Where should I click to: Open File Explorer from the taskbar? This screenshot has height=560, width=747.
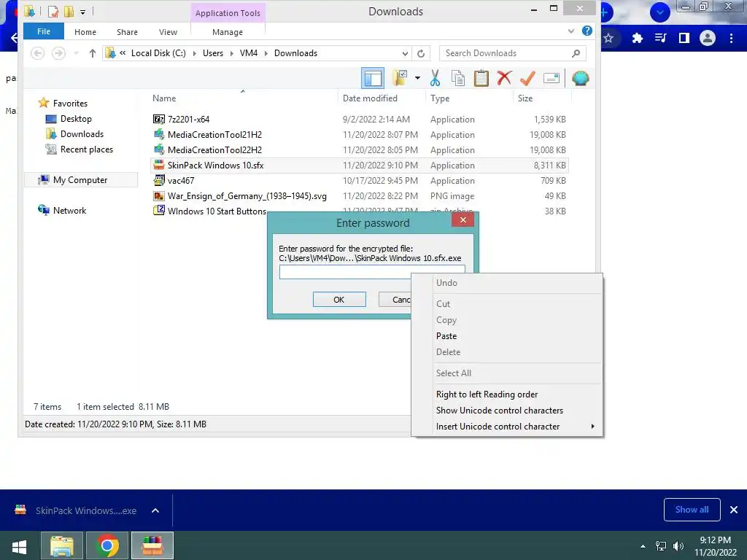click(62, 545)
